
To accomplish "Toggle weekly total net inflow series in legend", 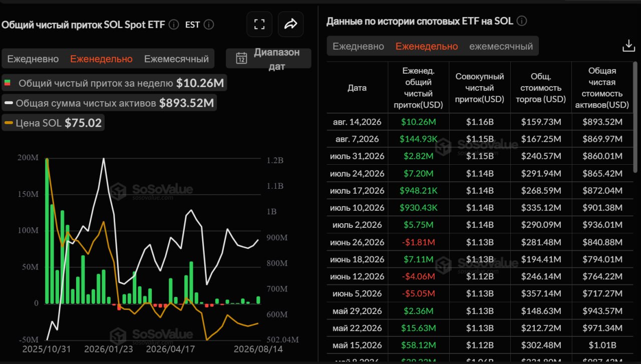I will tap(115, 83).
